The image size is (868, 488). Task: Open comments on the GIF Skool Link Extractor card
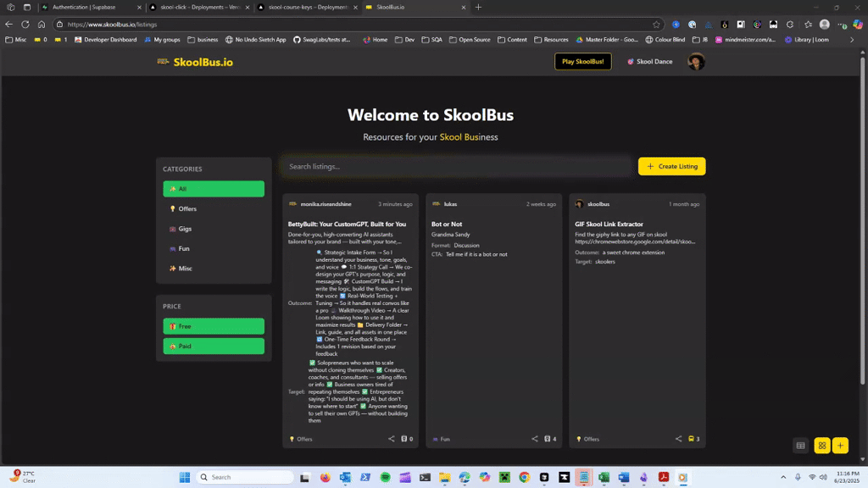691,439
